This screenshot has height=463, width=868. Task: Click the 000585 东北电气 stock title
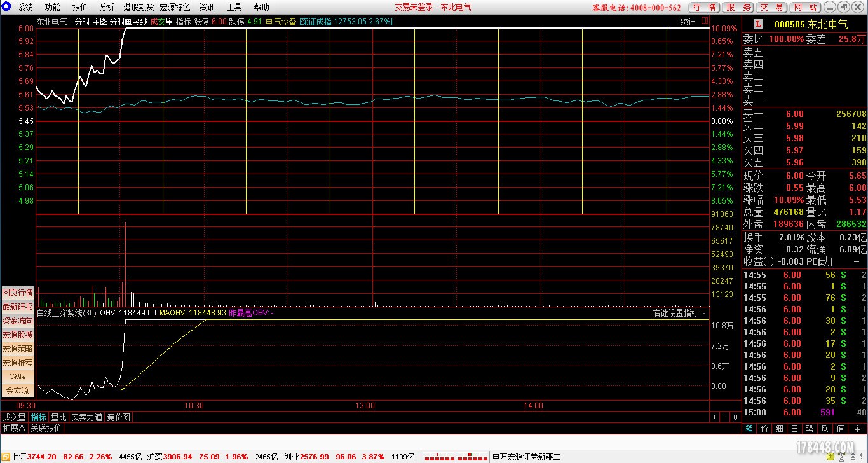(811, 25)
